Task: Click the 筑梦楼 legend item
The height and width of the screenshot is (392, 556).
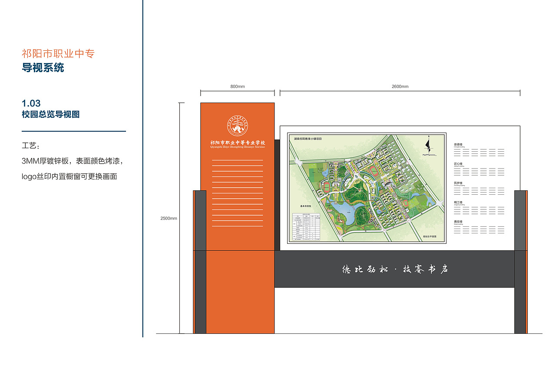Action: coord(458,183)
